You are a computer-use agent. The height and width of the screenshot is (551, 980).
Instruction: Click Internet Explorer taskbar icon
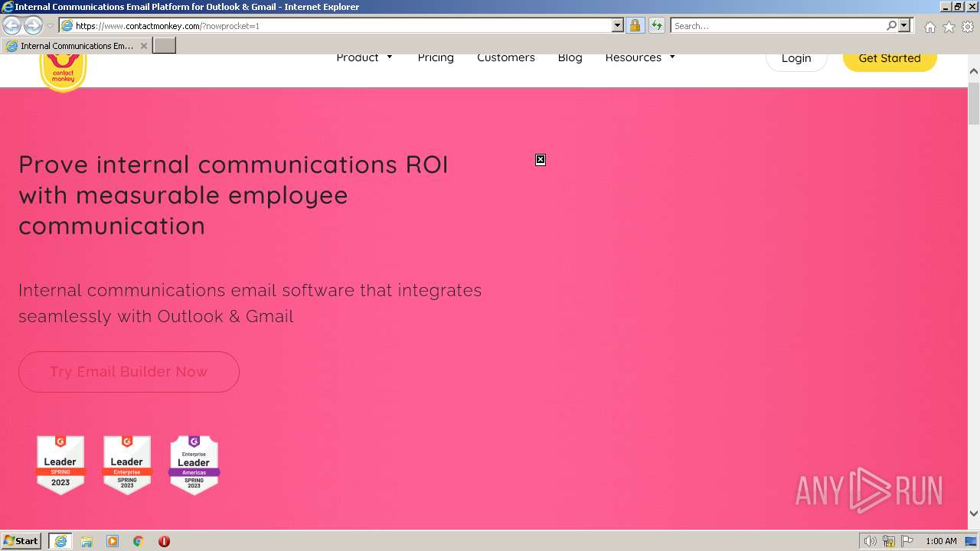[x=60, y=541]
